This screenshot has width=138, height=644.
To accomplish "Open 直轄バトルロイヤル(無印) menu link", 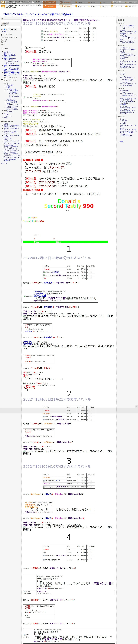I will [x=11, y=70].
